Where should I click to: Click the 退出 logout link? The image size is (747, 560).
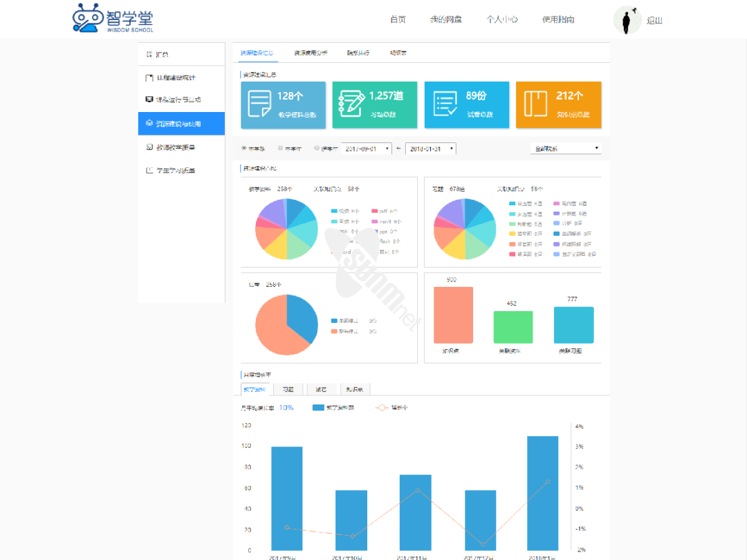tap(654, 21)
